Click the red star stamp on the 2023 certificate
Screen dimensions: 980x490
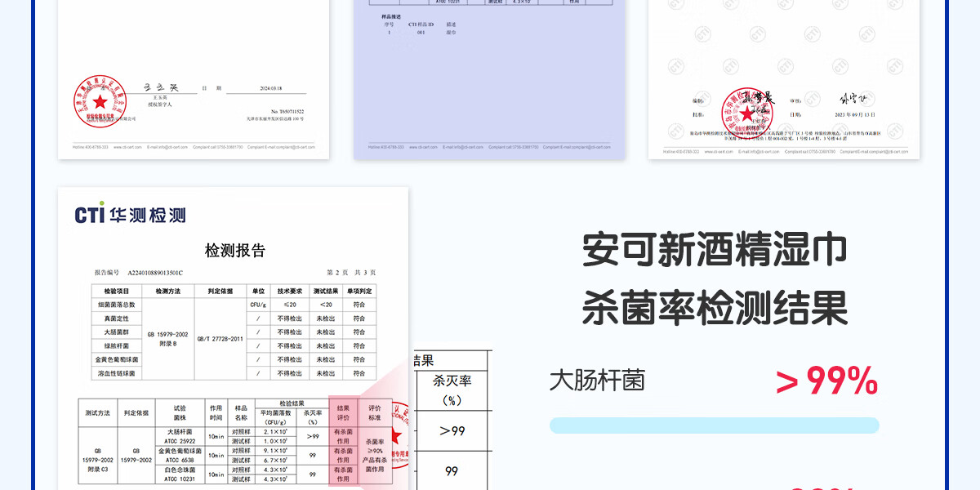point(746,114)
